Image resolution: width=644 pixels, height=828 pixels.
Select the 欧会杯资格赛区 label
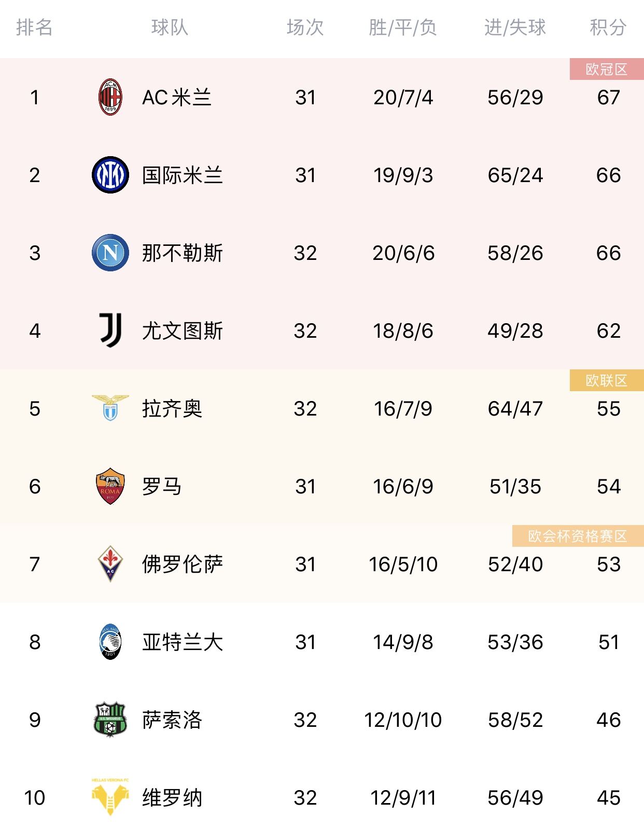point(578,536)
